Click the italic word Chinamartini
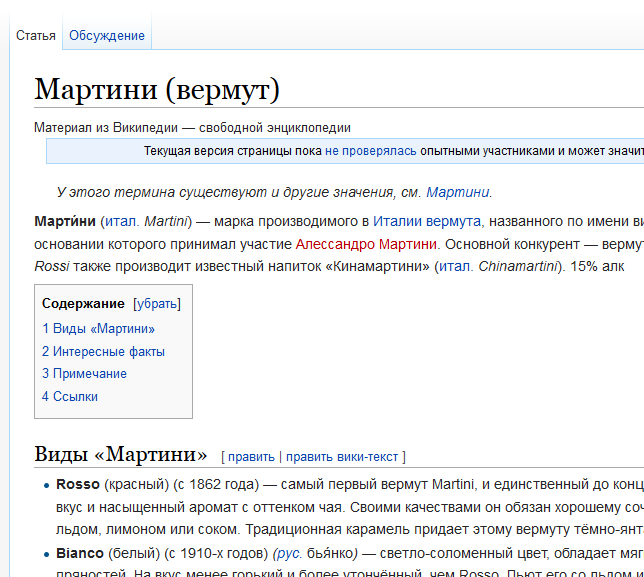The width and height of the screenshot is (644, 577). [x=518, y=267]
